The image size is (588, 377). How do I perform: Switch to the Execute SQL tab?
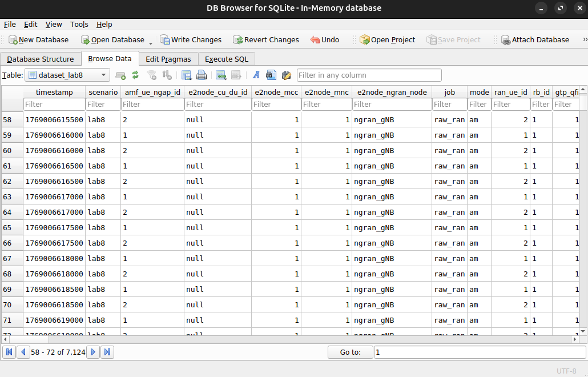pyautogui.click(x=227, y=59)
